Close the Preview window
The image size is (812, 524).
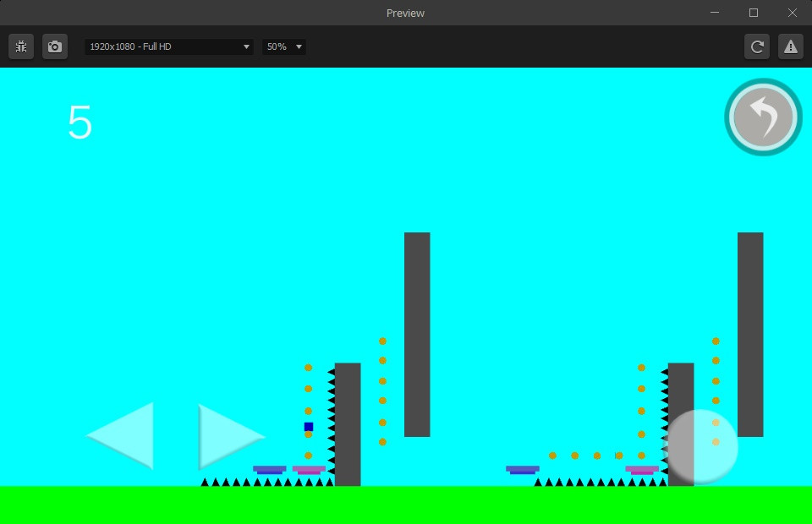point(793,13)
